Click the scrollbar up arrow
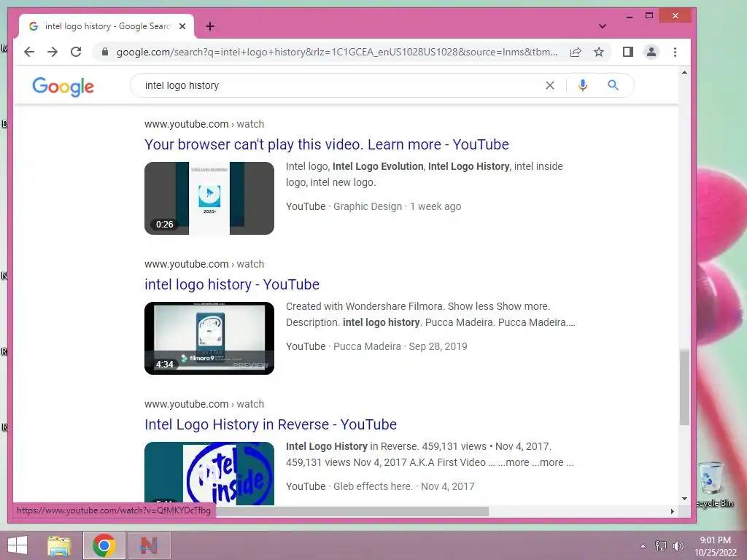The width and height of the screenshot is (747, 560). click(684, 73)
